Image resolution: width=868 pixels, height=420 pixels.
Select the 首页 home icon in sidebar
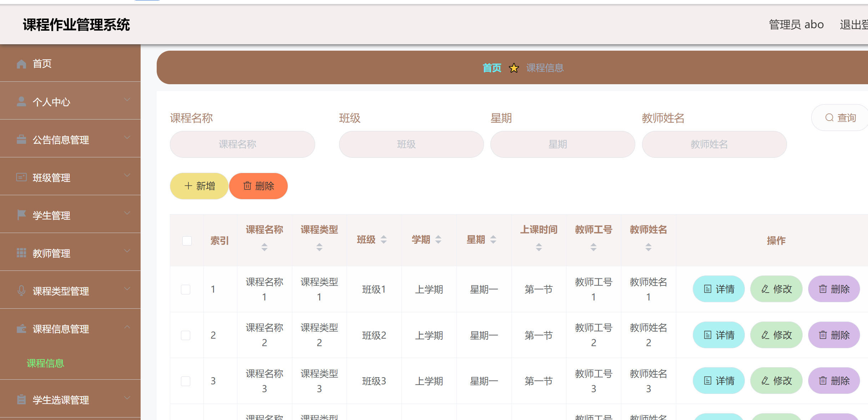(x=21, y=64)
